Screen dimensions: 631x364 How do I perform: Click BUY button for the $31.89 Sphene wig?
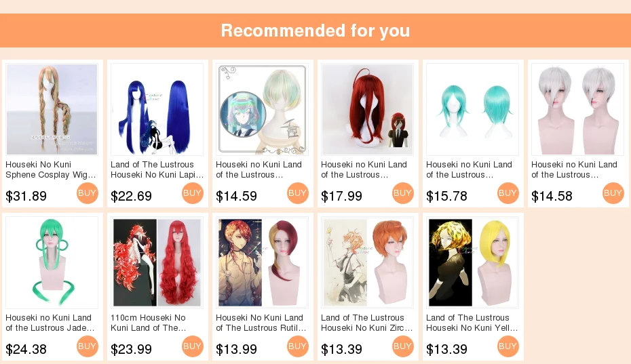[x=88, y=193]
